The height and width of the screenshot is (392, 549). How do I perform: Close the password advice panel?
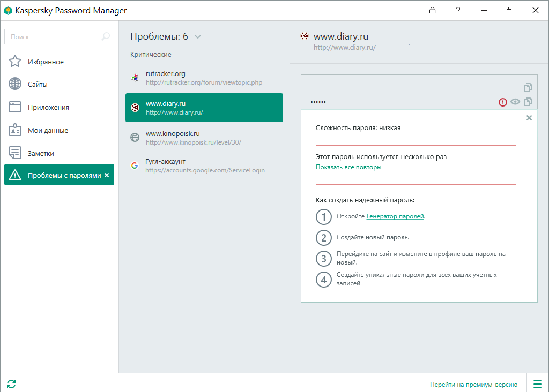point(529,117)
